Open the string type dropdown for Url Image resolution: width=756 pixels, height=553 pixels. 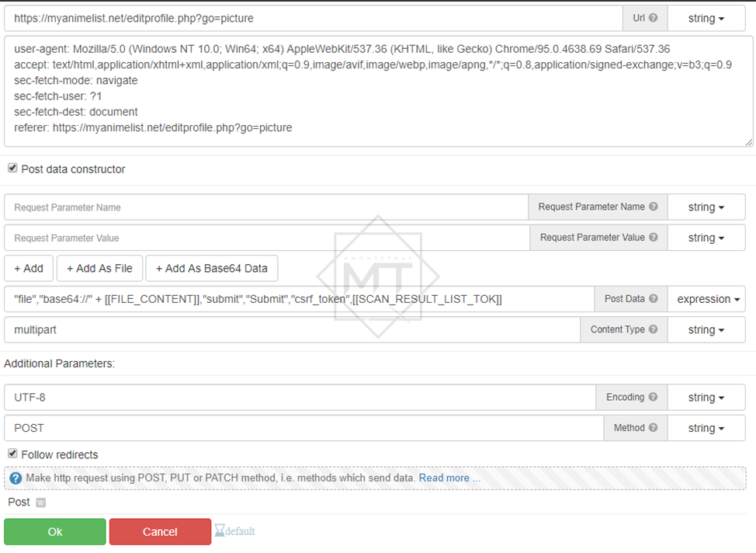[706, 19]
